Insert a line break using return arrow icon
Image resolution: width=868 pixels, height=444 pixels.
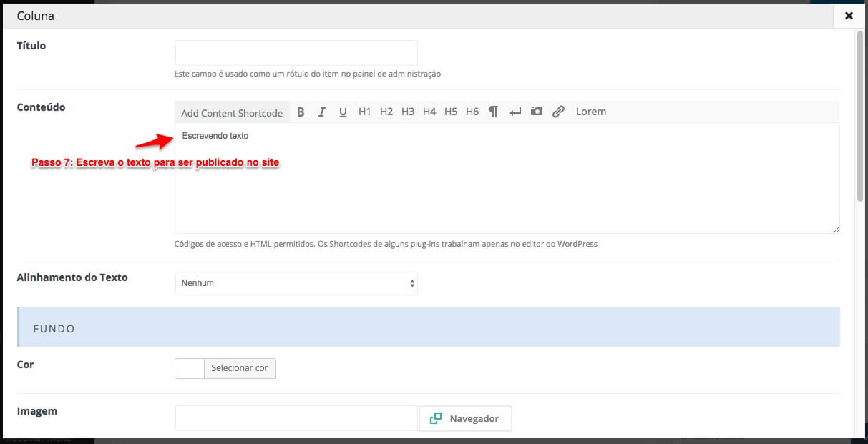(x=515, y=112)
